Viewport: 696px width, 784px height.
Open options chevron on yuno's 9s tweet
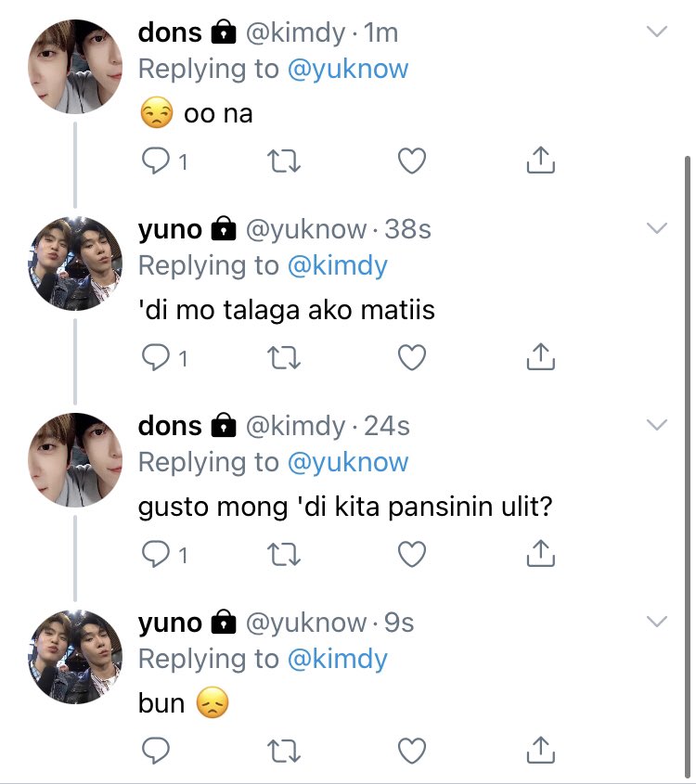pyautogui.click(x=657, y=621)
